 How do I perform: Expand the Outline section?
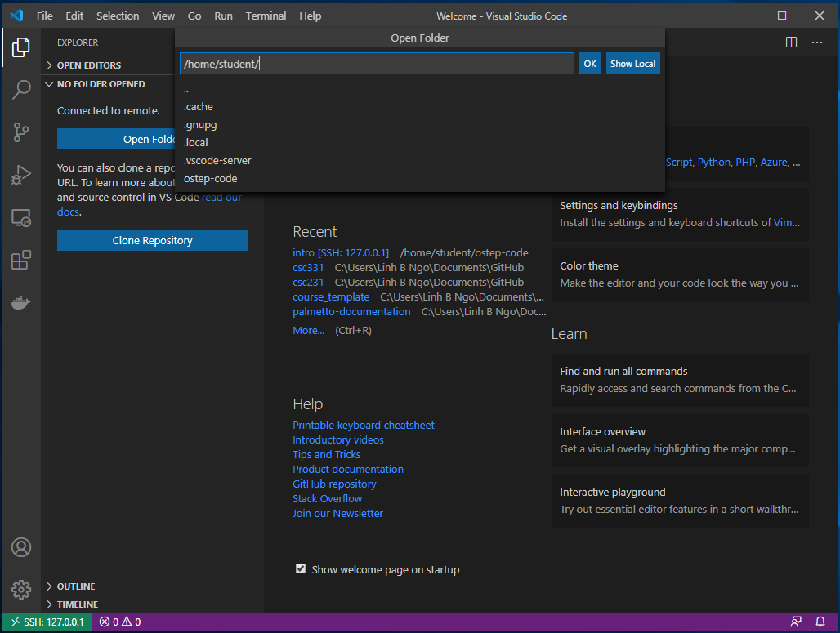pyautogui.click(x=152, y=586)
